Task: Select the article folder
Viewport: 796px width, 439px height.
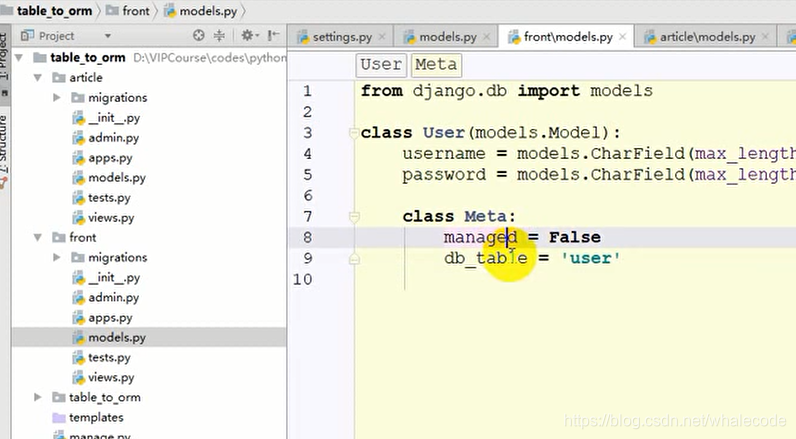Action: (x=86, y=78)
